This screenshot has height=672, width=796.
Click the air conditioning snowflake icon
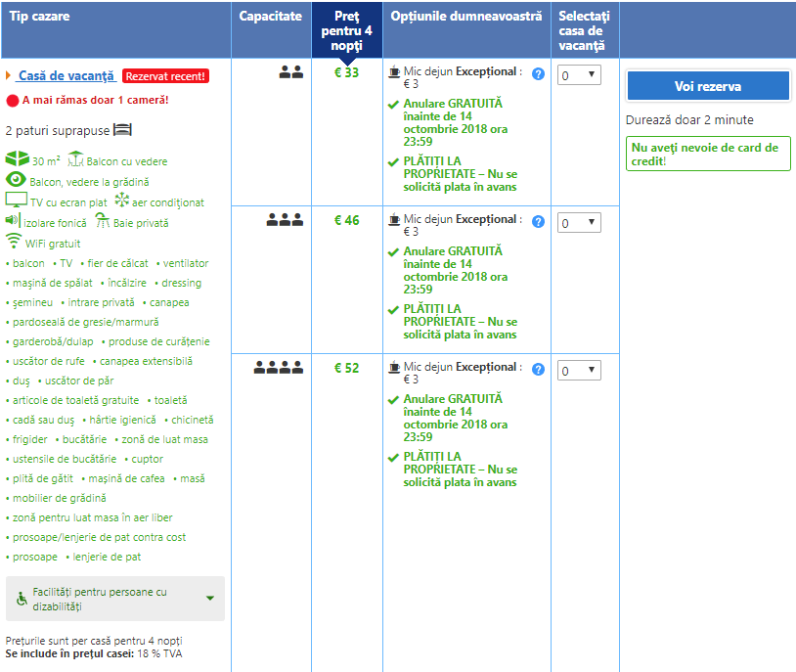click(122, 201)
